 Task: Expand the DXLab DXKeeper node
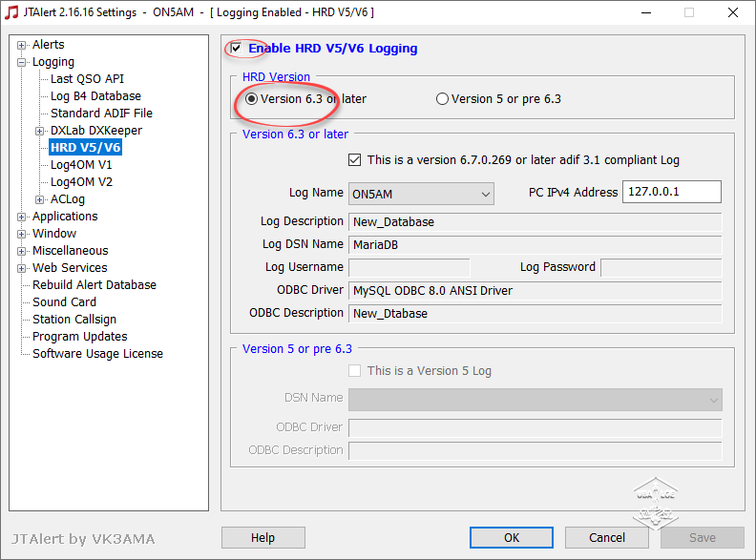(x=39, y=131)
